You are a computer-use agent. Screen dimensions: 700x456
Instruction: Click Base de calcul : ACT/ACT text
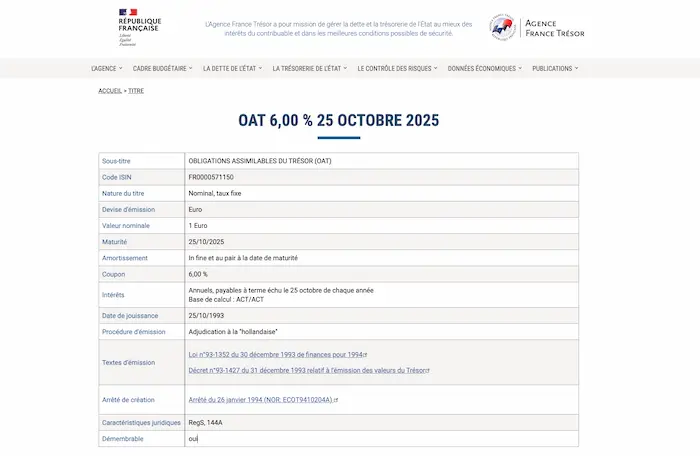pos(226,299)
